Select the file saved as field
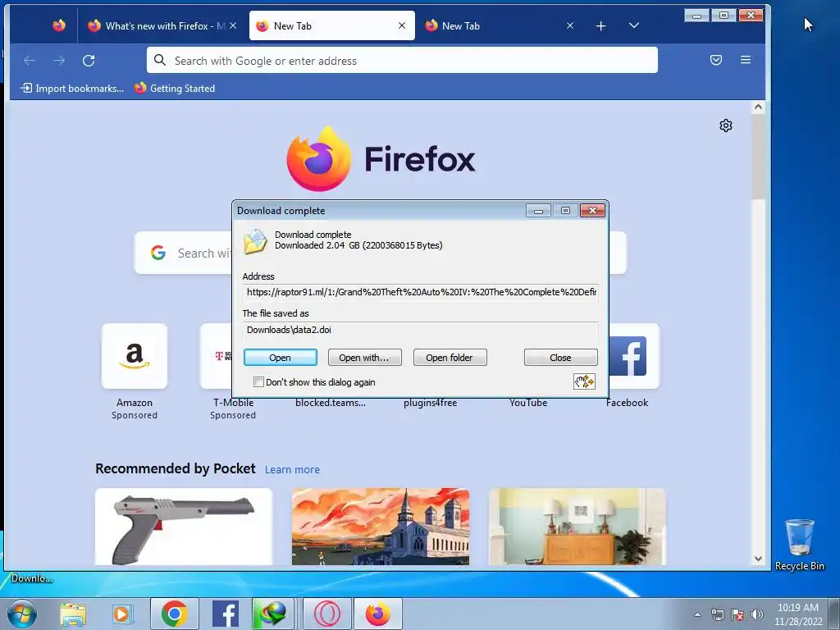The image size is (840, 630). click(x=421, y=330)
